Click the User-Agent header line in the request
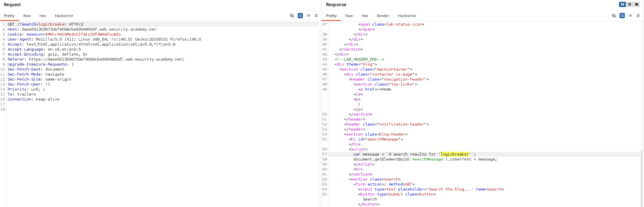 (x=104, y=39)
